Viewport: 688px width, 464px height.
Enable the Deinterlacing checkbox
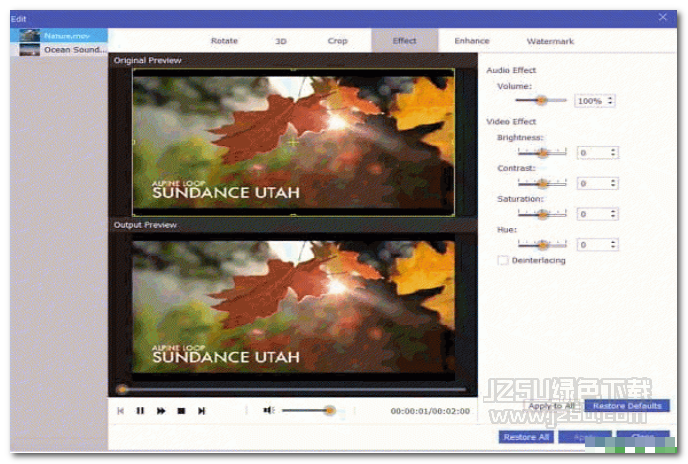coord(502,260)
